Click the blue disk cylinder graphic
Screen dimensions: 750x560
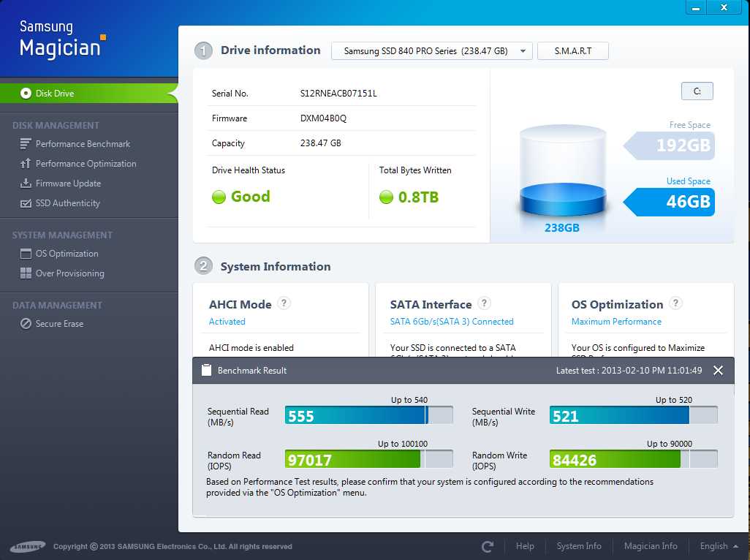[x=563, y=171]
